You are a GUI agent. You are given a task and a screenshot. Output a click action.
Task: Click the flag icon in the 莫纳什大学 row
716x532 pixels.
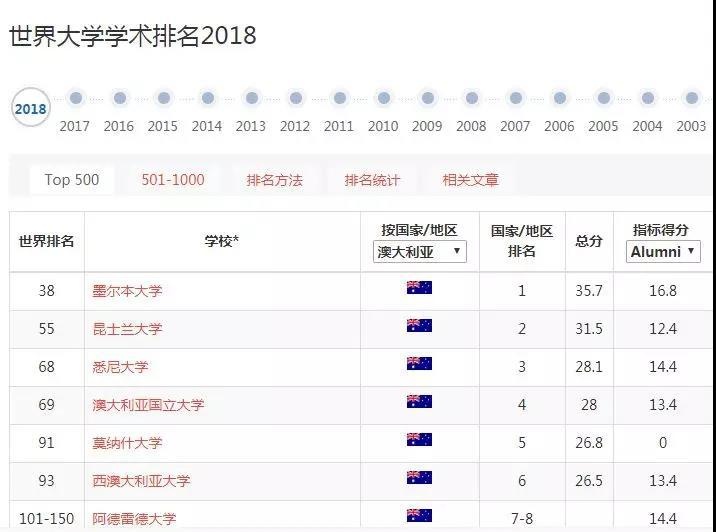(419, 439)
